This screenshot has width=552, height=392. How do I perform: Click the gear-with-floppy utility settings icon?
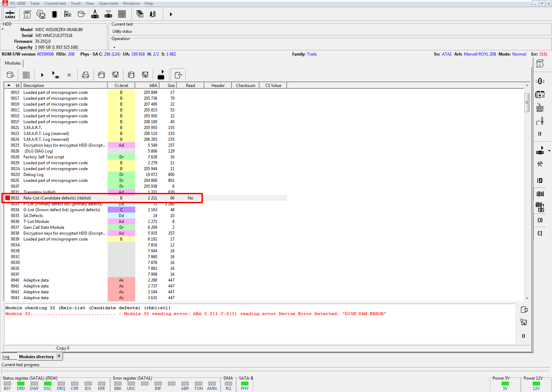coord(41,14)
